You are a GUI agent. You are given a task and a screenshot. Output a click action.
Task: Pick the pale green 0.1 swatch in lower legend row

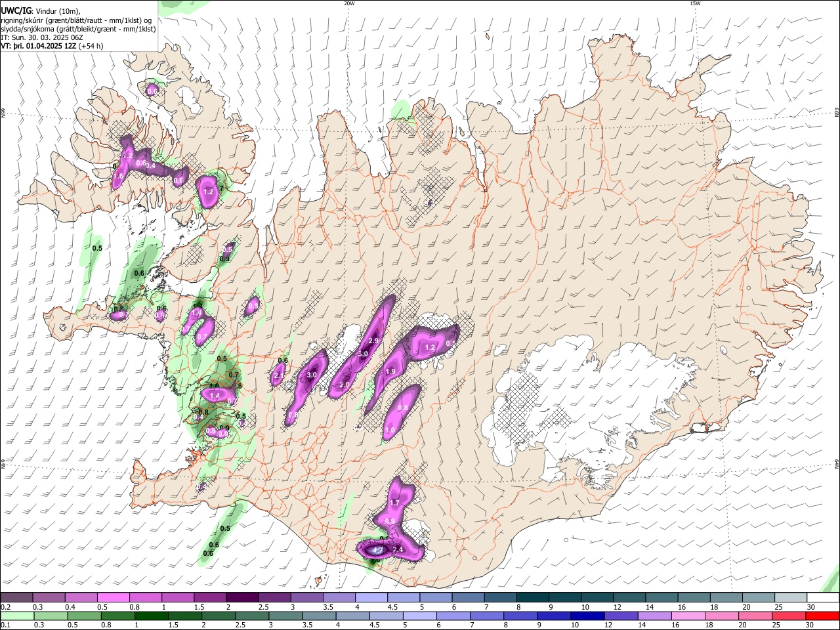[x=16, y=616]
